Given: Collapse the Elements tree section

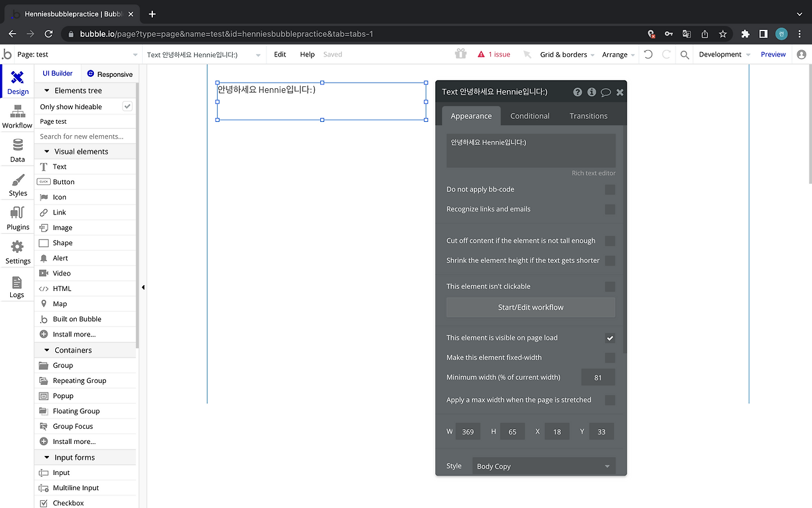Looking at the screenshot, I should pyautogui.click(x=86, y=90).
